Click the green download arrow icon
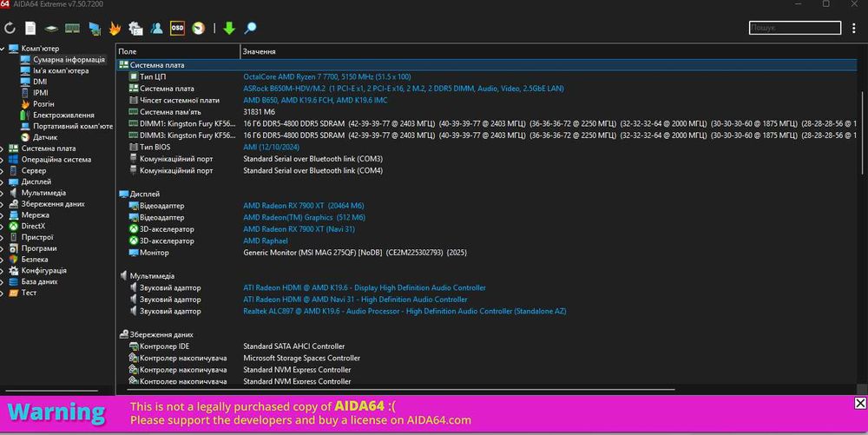This screenshot has width=868, height=435. click(229, 28)
